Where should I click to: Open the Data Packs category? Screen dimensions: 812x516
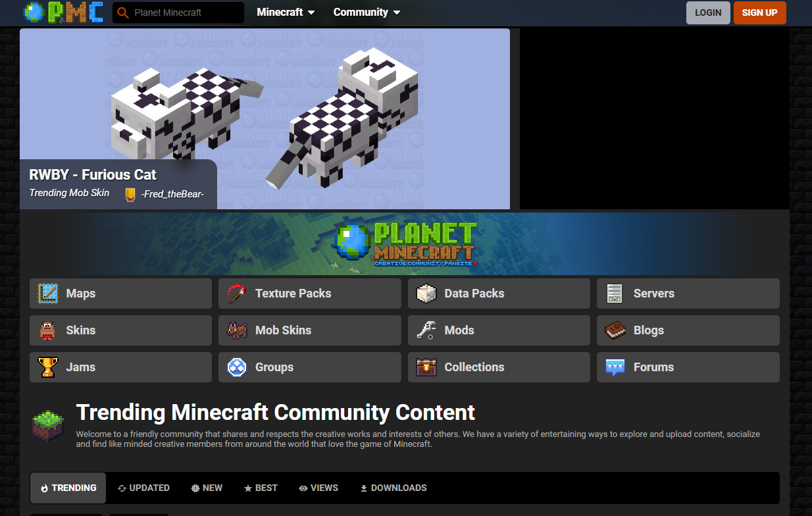point(499,294)
